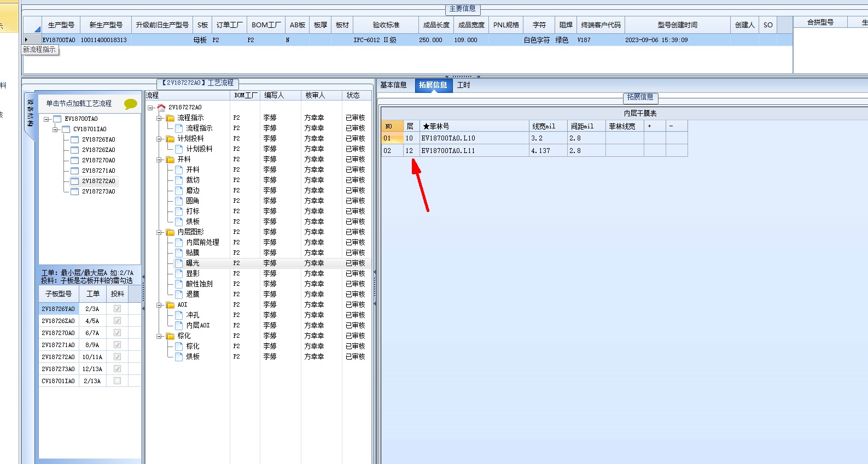Collapse the 内层图形 folder expander
The height and width of the screenshot is (464, 868).
pos(159,232)
